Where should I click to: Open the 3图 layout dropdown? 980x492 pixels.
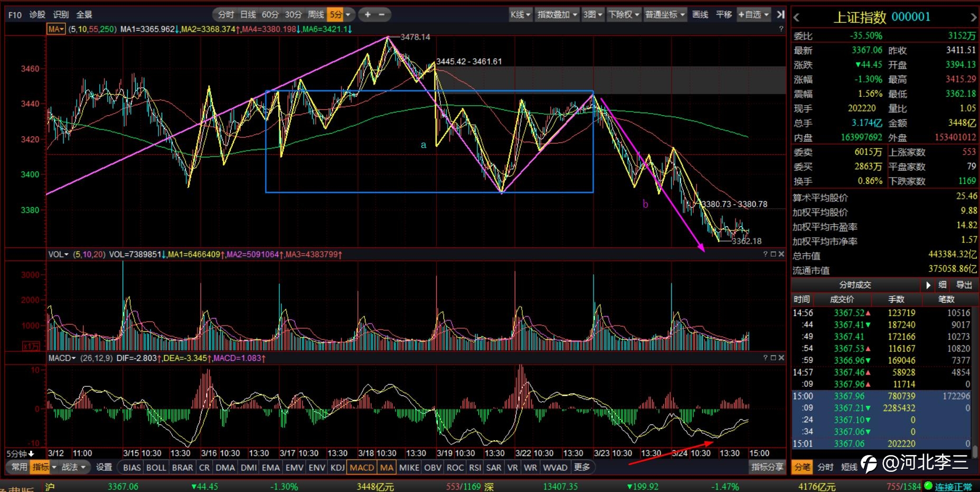pos(592,15)
